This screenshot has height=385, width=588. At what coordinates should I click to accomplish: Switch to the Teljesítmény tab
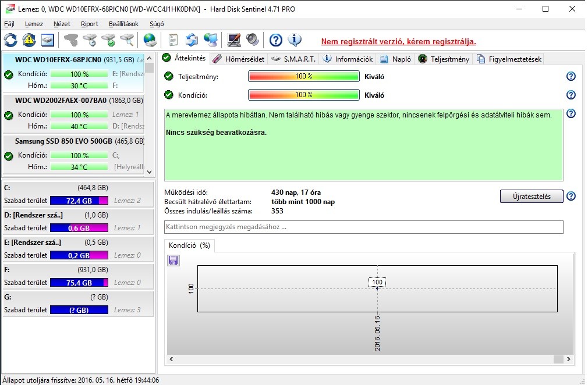443,59
